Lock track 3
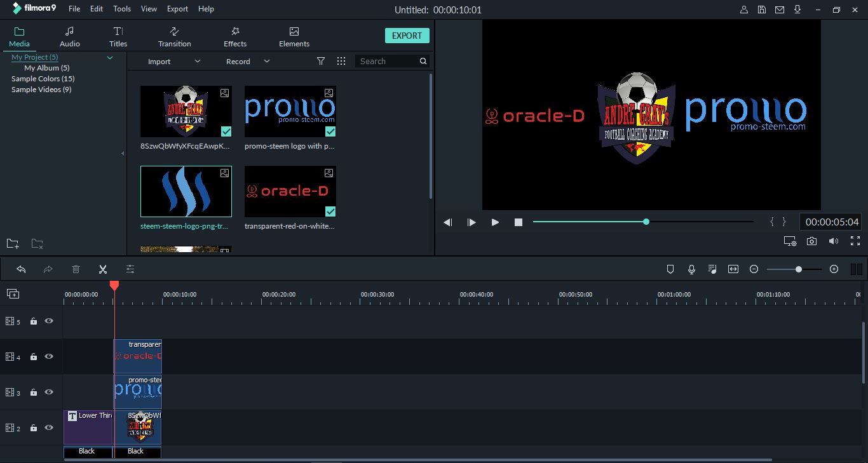Image resolution: width=868 pixels, height=463 pixels. 34,393
